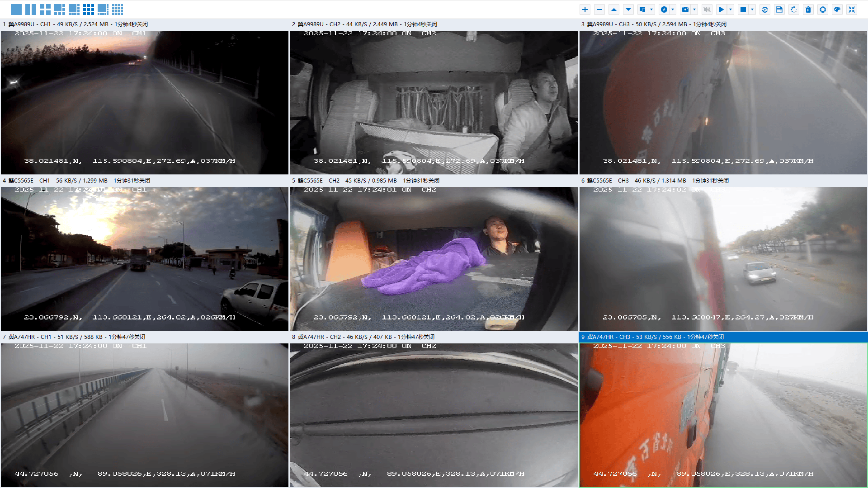Choose the 4x4 sixteen-window layout

(x=118, y=9)
